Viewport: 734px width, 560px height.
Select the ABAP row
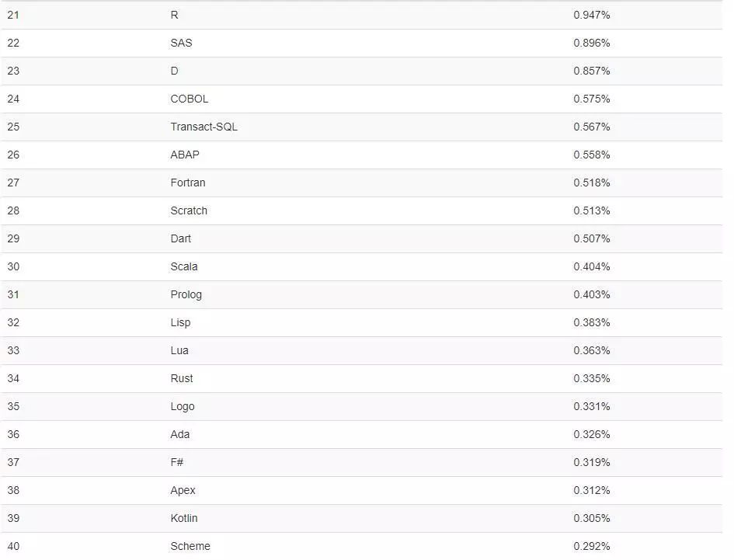tap(361, 155)
